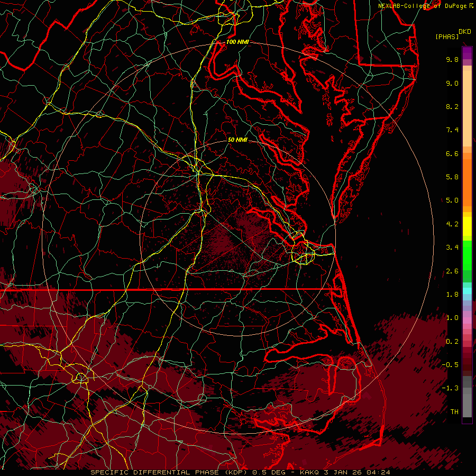Pick the gray TH segment of the color bar
This screenshot has height=476, width=476.
(467, 406)
